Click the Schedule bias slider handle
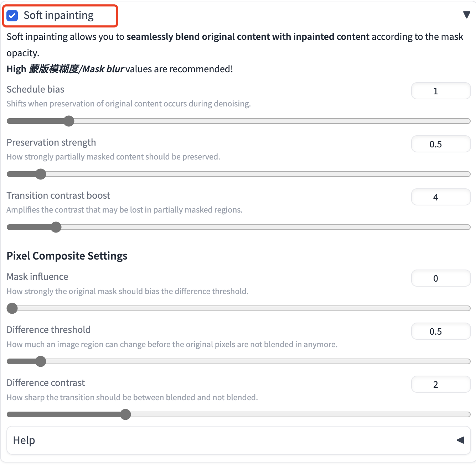Image resolution: width=476 pixels, height=465 pixels. click(x=69, y=121)
